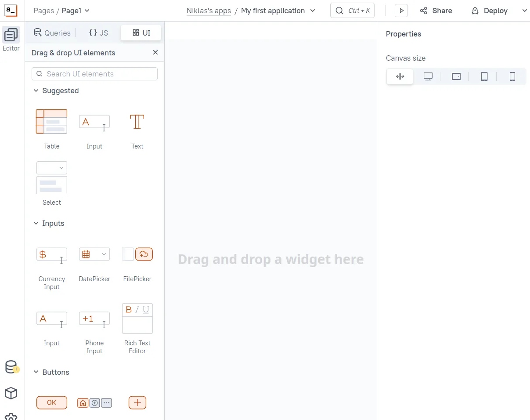Viewport: 530px width, 420px height.
Task: Switch canvas size to mobile phone
Action: 512,76
